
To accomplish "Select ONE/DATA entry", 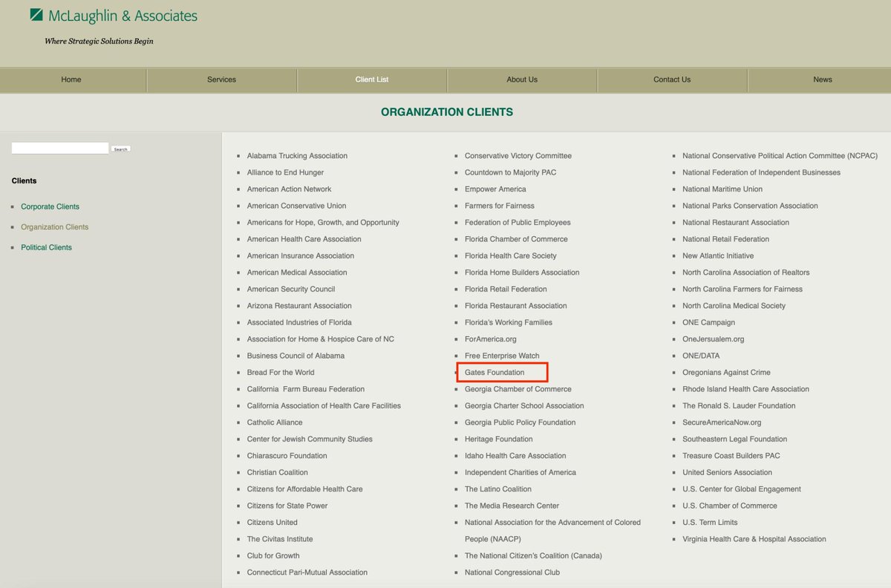I will [702, 356].
